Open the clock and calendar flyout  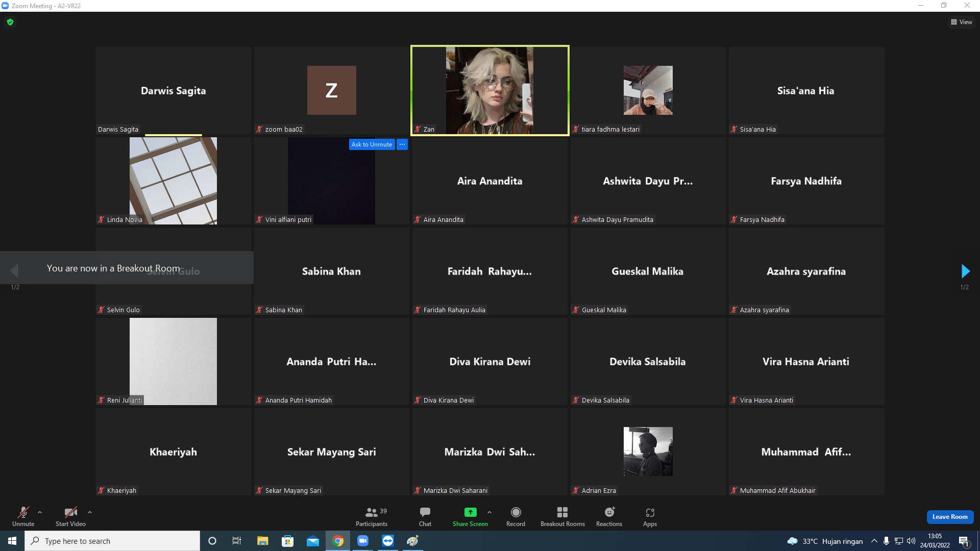click(935, 541)
